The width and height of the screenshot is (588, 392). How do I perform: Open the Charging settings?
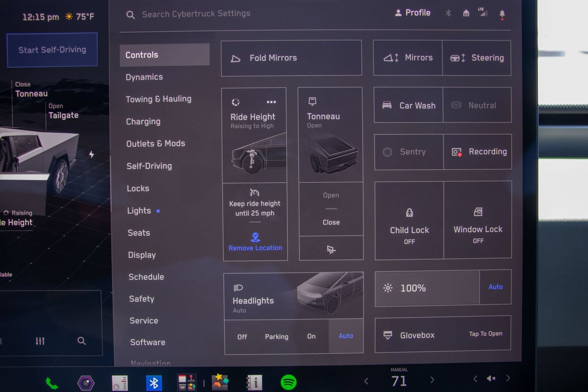tap(143, 122)
